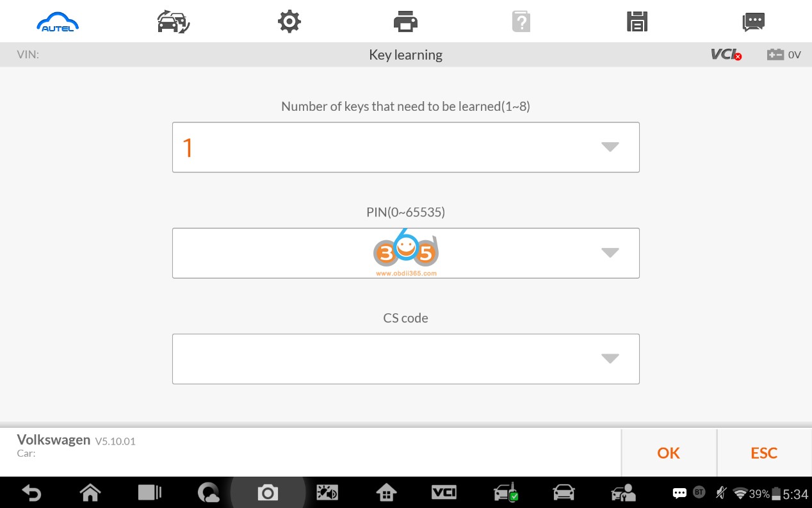Open the bottom bar car diagnostics icon
This screenshot has height=508, width=812.
point(564,492)
